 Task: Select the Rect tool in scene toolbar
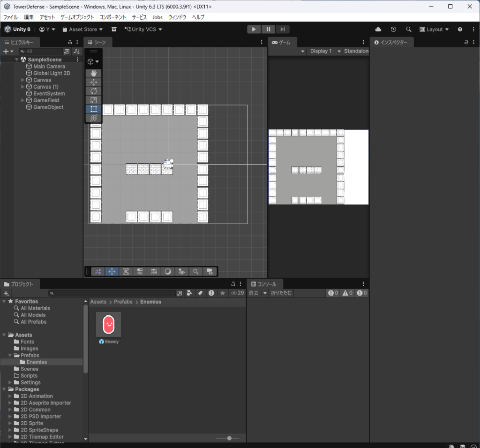pyautogui.click(x=93, y=109)
